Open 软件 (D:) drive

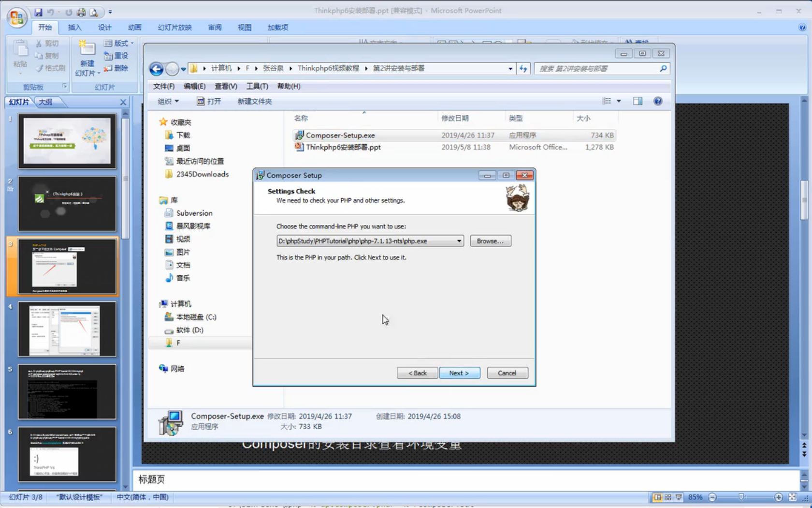point(184,330)
